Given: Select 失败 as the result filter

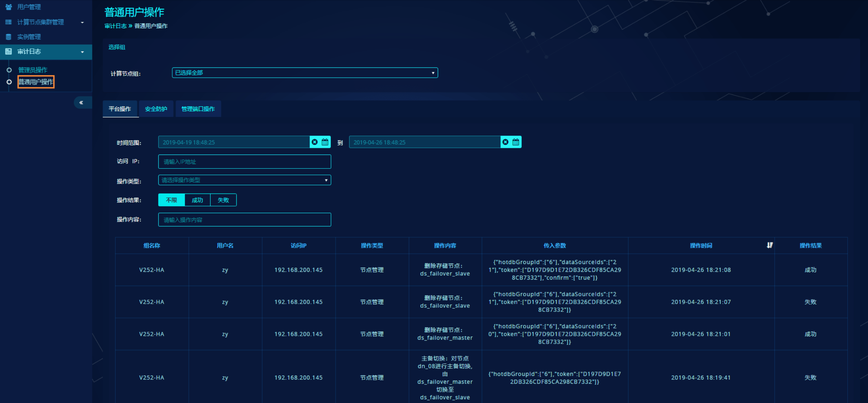Looking at the screenshot, I should pos(223,200).
